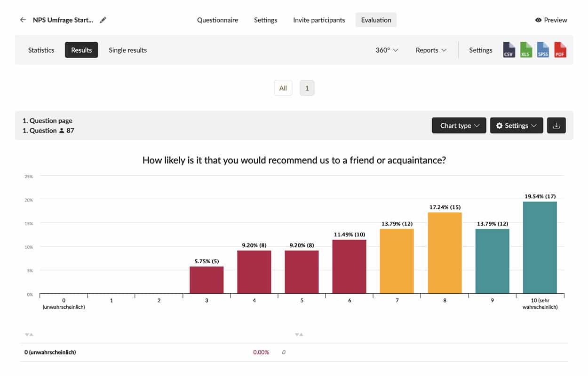588x376 pixels.
Task: Toggle descending sort on the percentage column
Action: click(298, 334)
